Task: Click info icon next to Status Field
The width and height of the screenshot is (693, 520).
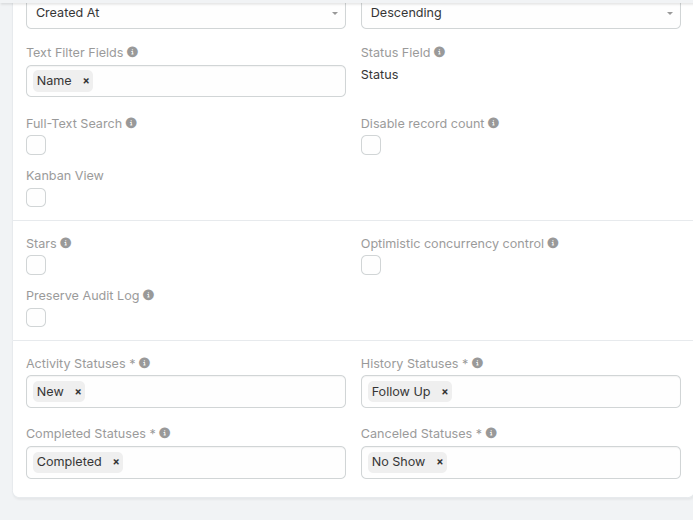Action: coord(440,52)
